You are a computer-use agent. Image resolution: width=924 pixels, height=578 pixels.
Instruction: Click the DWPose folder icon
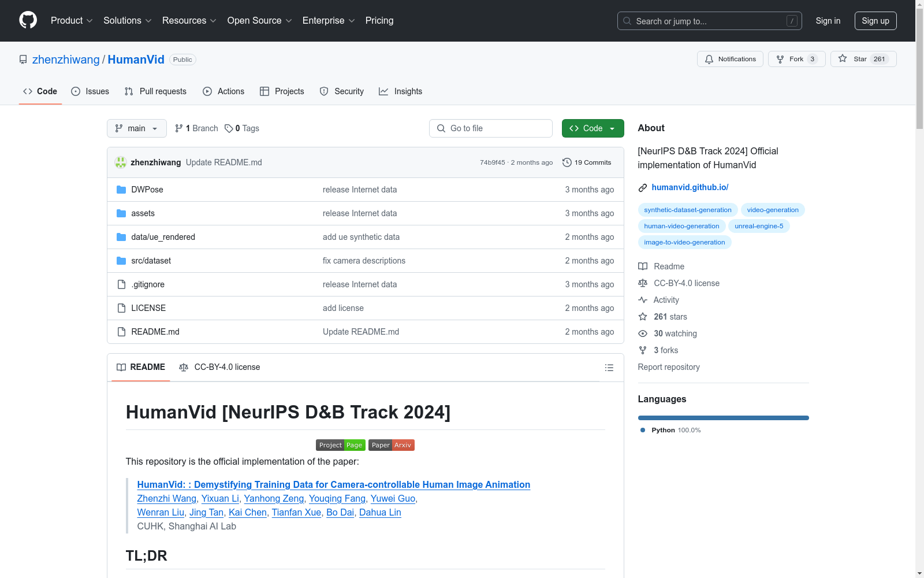(121, 190)
